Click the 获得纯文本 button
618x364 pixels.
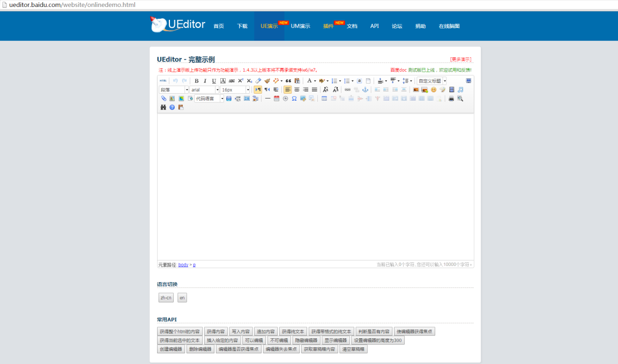[x=294, y=331]
